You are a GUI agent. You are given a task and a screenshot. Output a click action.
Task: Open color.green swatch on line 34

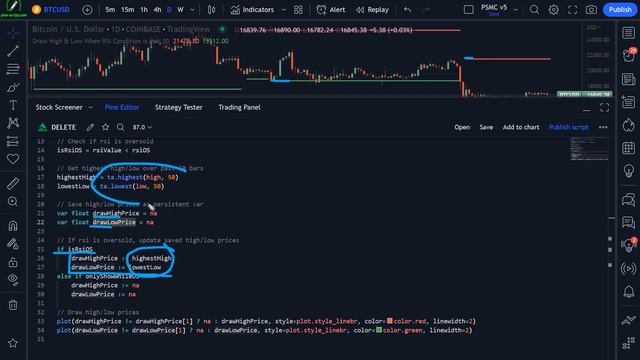pos(379,330)
